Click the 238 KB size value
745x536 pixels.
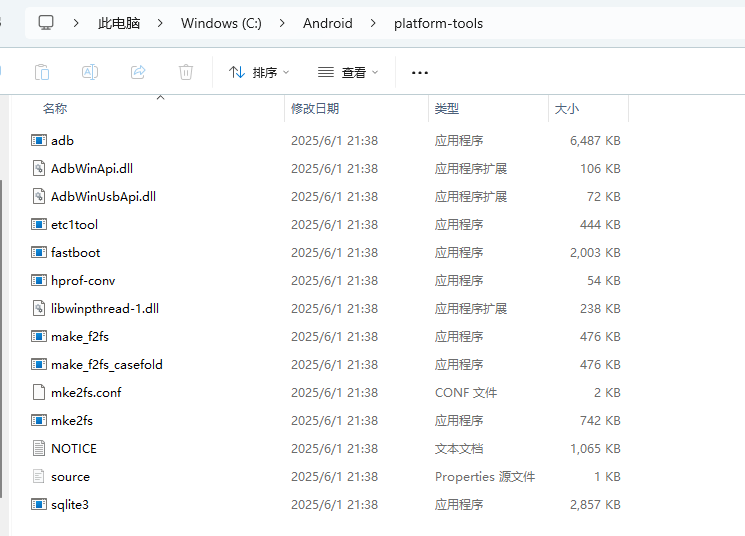(600, 309)
